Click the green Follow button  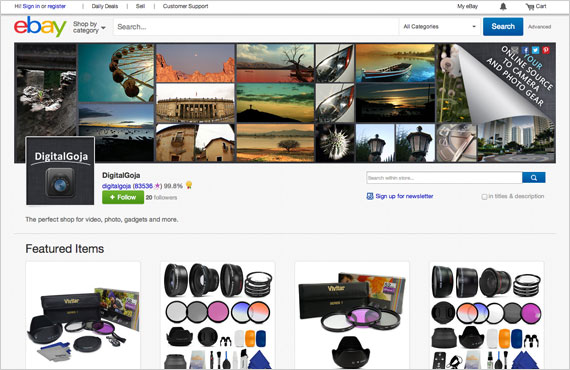123,197
